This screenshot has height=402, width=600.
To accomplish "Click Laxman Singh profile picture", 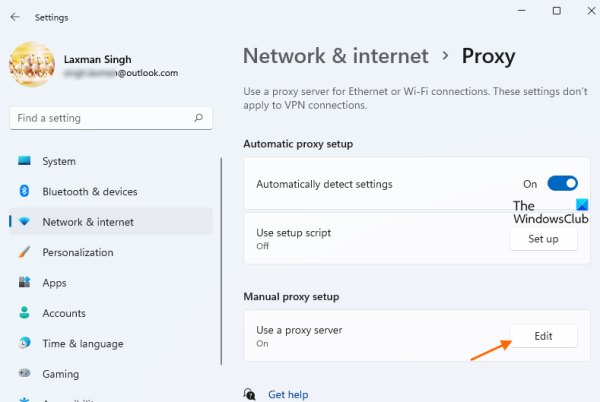I will 31,65.
